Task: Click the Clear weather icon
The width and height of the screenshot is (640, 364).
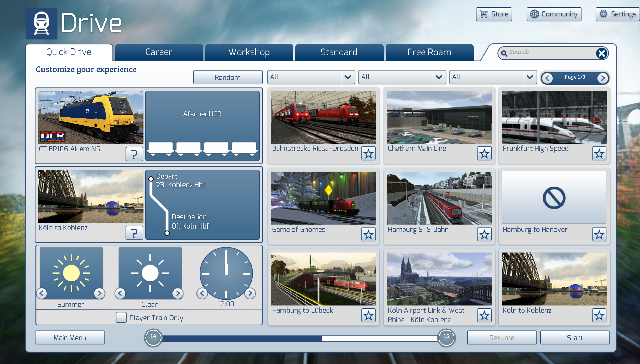Action: click(150, 273)
